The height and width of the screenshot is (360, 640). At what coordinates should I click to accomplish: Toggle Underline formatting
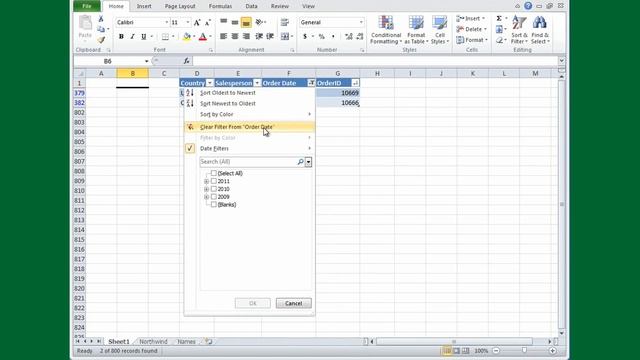[x=144, y=36]
